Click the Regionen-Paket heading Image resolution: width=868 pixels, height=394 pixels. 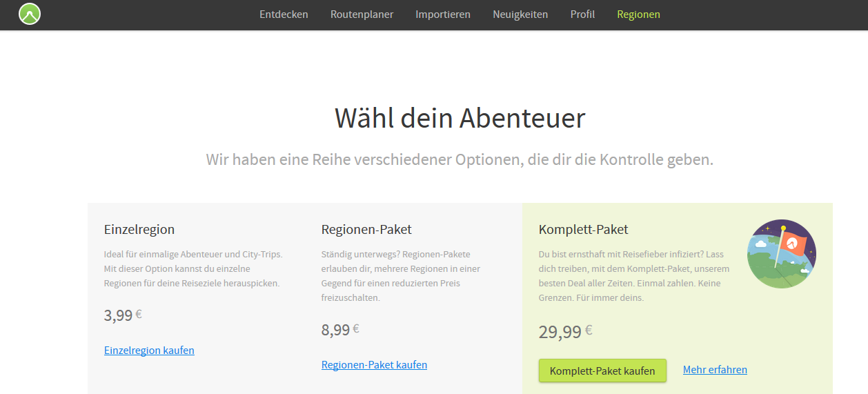(x=366, y=229)
